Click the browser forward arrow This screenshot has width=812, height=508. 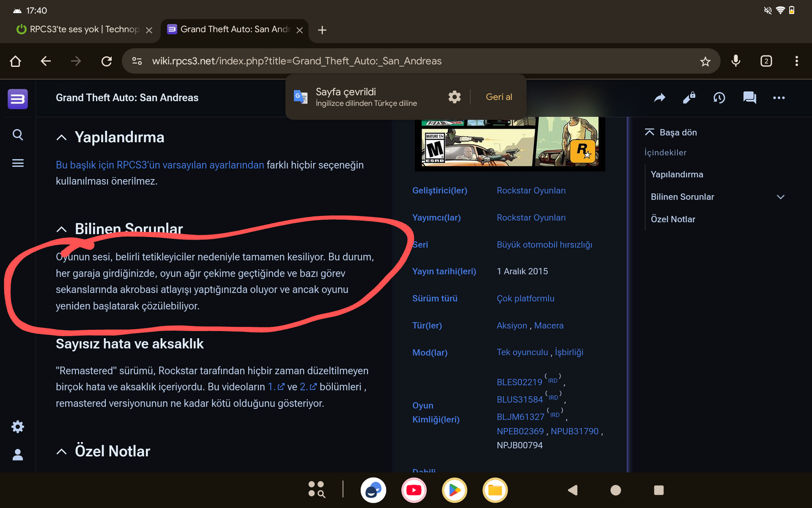click(x=76, y=61)
